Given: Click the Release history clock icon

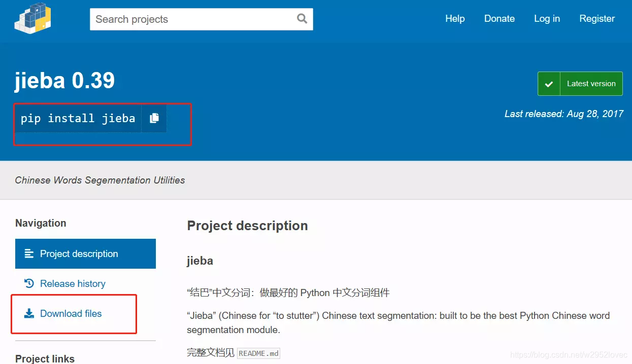Looking at the screenshot, I should click(x=29, y=283).
